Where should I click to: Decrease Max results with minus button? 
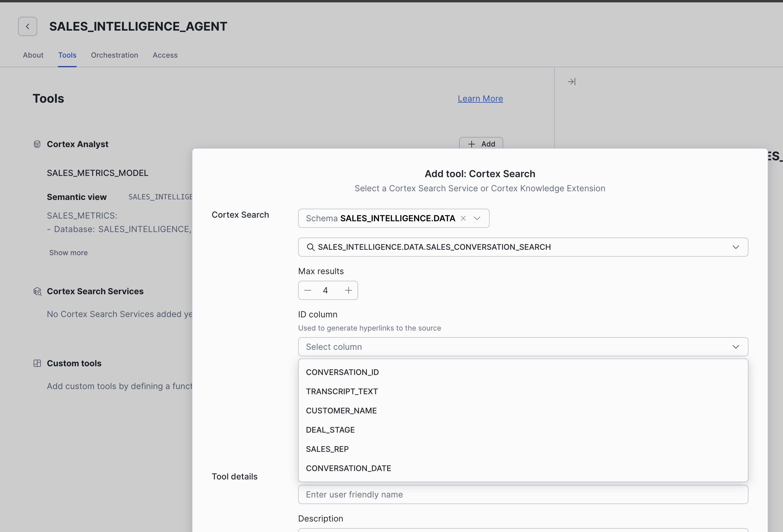pyautogui.click(x=308, y=290)
